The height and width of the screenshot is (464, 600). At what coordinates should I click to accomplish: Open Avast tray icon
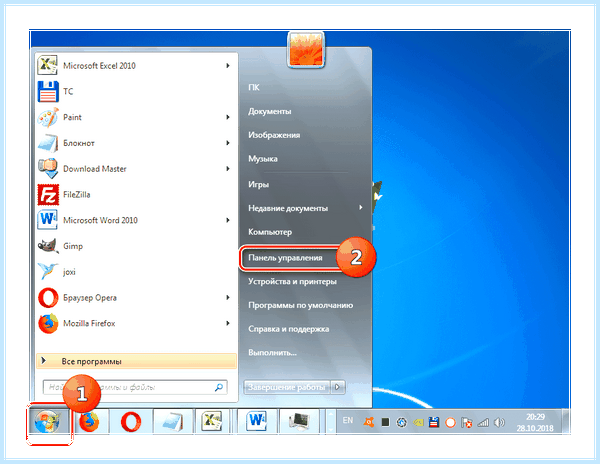pos(368,422)
